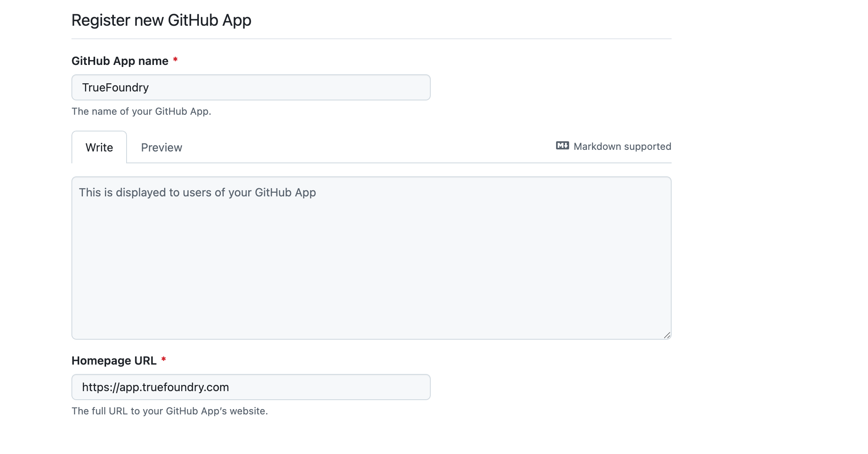Click the Register new GitHub App heading
This screenshot has height=454, width=868.
click(x=161, y=20)
